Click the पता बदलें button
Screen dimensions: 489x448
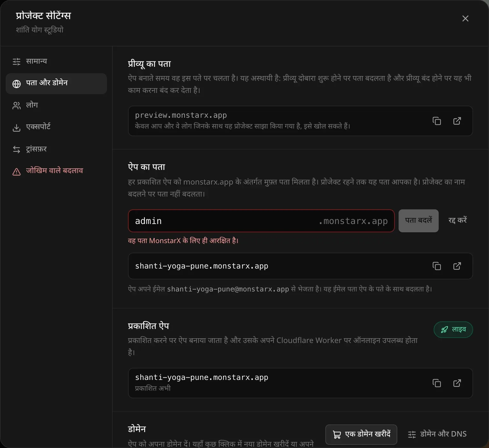coord(418,220)
